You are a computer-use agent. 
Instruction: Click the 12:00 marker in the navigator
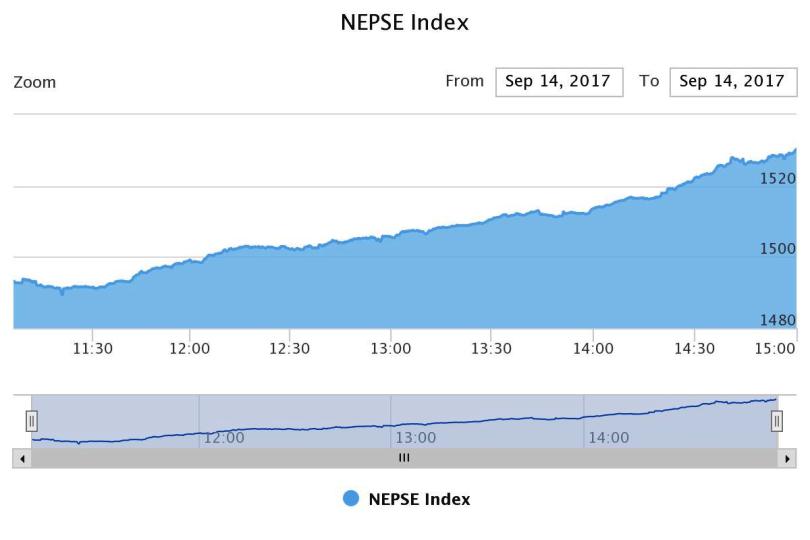click(x=224, y=438)
